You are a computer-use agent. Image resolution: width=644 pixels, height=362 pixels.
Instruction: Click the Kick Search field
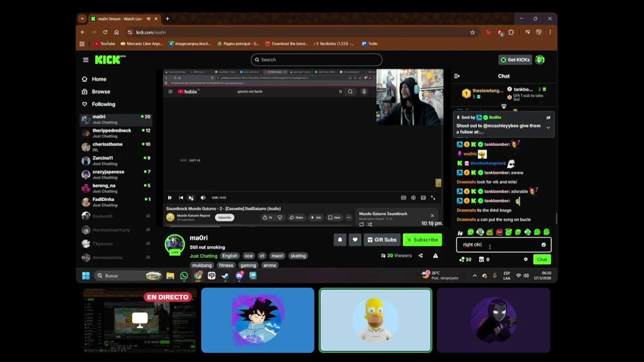pos(316,60)
